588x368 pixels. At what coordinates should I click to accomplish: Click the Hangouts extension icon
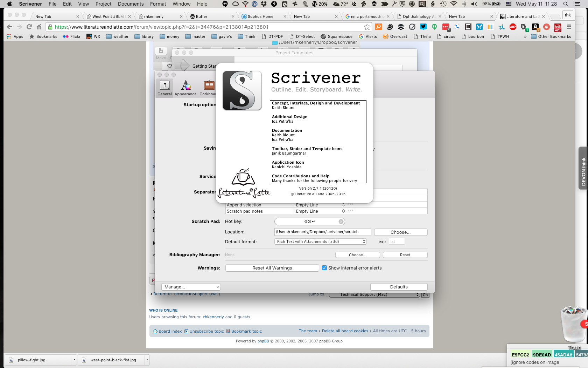coord(434,27)
